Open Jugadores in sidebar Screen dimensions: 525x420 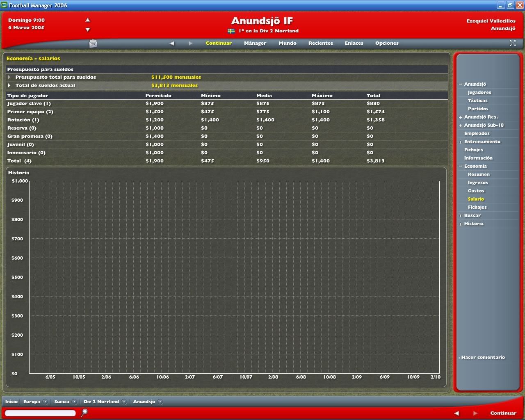tap(479, 92)
